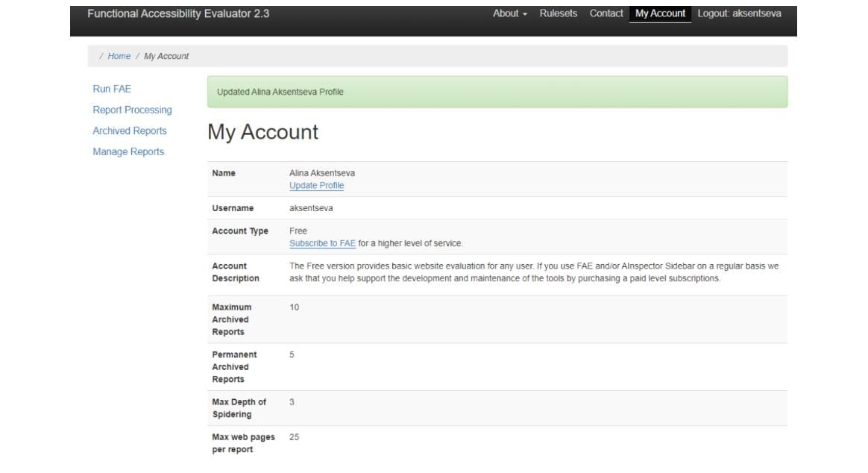Select the My Account navbar tab
This screenshot has height=473, width=868.
point(660,13)
